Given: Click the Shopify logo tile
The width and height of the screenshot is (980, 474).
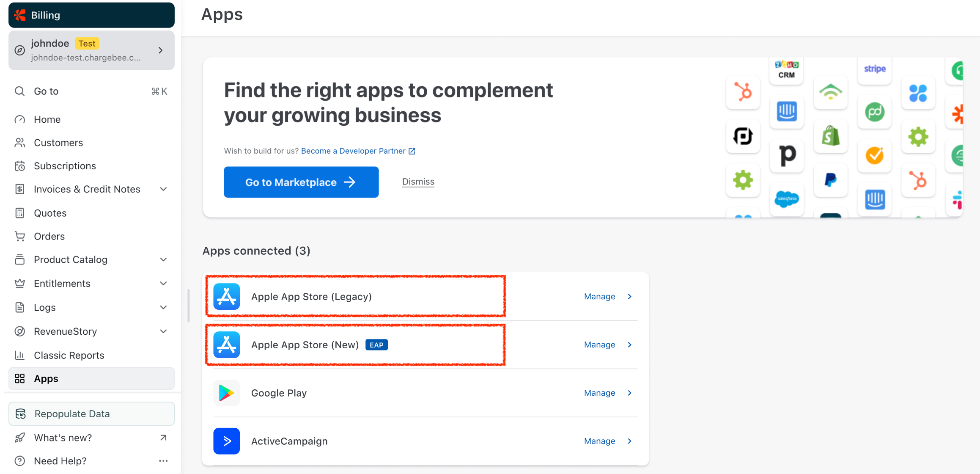Looking at the screenshot, I should (830, 136).
